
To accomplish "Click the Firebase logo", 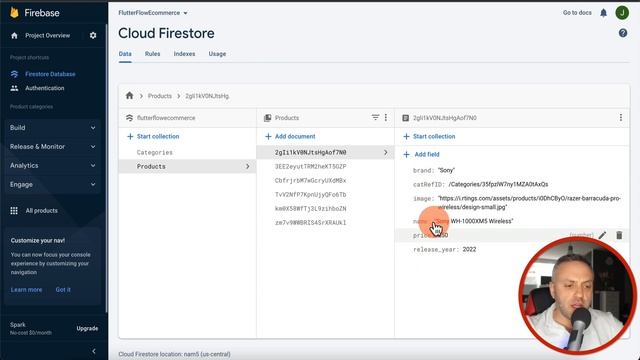I will pyautogui.click(x=14, y=13).
